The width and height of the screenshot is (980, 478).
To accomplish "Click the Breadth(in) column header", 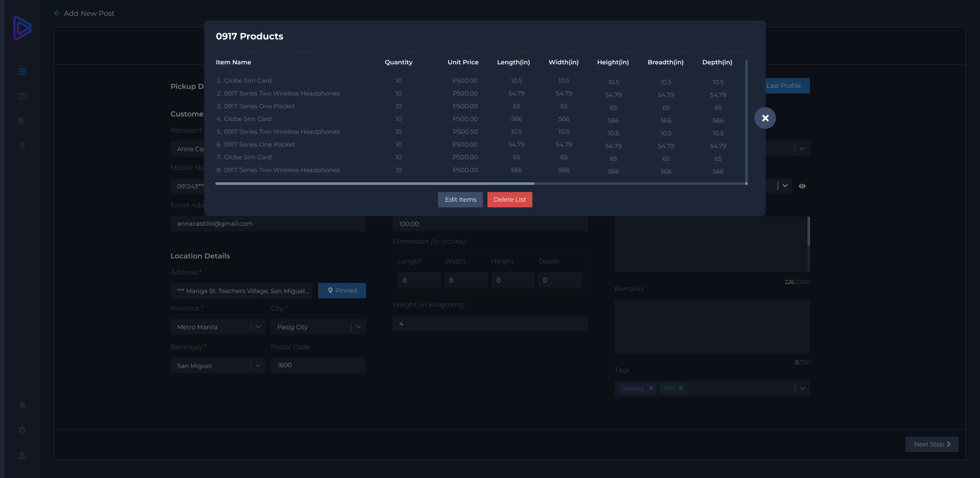I will pos(666,62).
